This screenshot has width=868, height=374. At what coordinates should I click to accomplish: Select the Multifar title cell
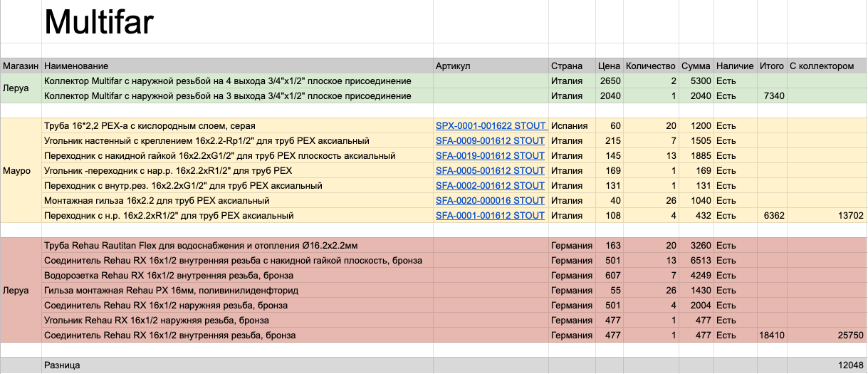point(238,22)
